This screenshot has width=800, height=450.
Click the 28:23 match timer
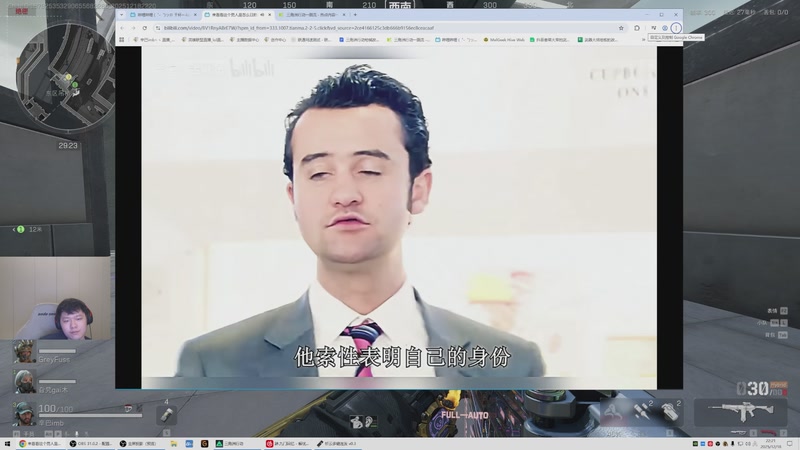coord(68,145)
